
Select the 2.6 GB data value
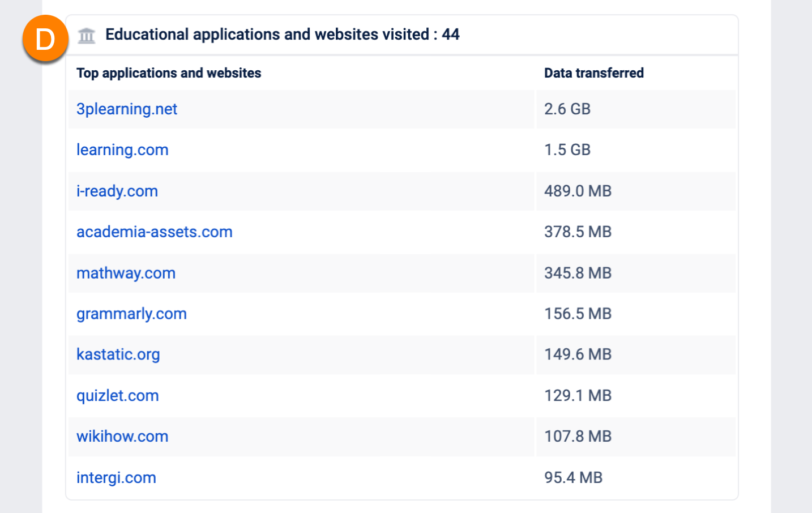tap(567, 109)
